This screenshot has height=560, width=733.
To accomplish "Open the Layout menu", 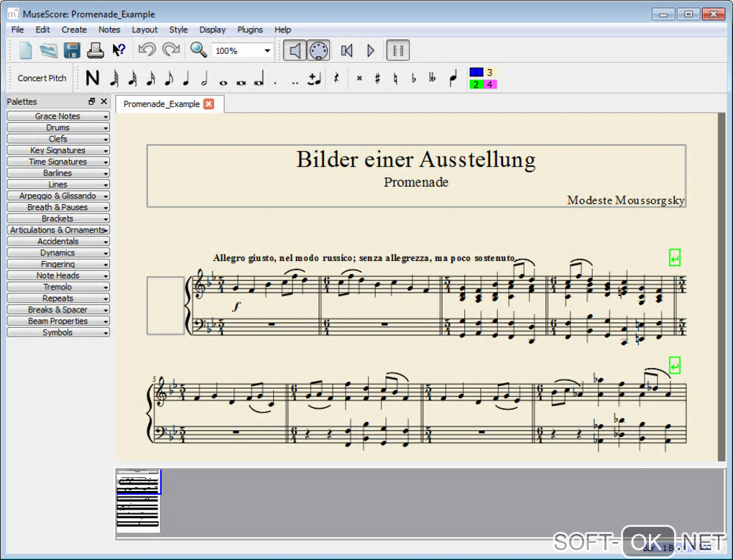I will click(144, 29).
